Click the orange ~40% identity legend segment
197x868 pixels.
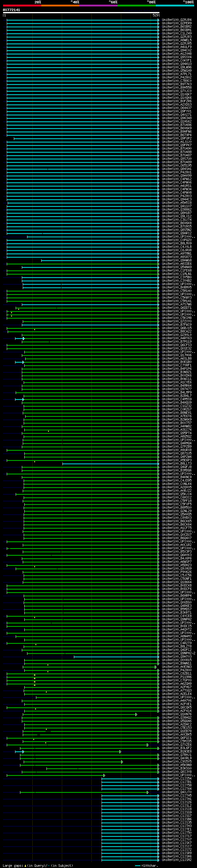click(x=61, y=6)
